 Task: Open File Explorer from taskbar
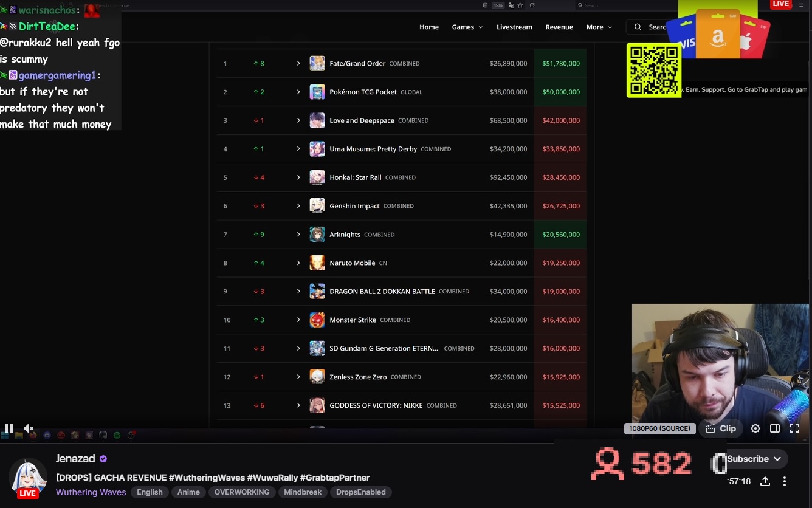[x=19, y=435]
